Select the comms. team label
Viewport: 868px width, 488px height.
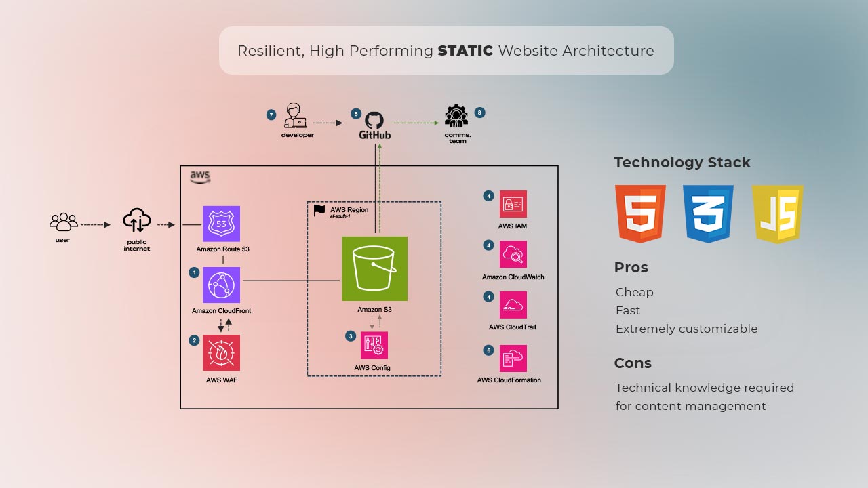coord(458,138)
